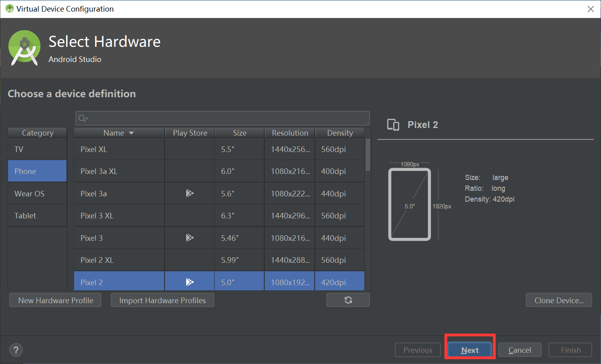Sort by the Density column header
This screenshot has height=364, width=601.
coord(340,133)
